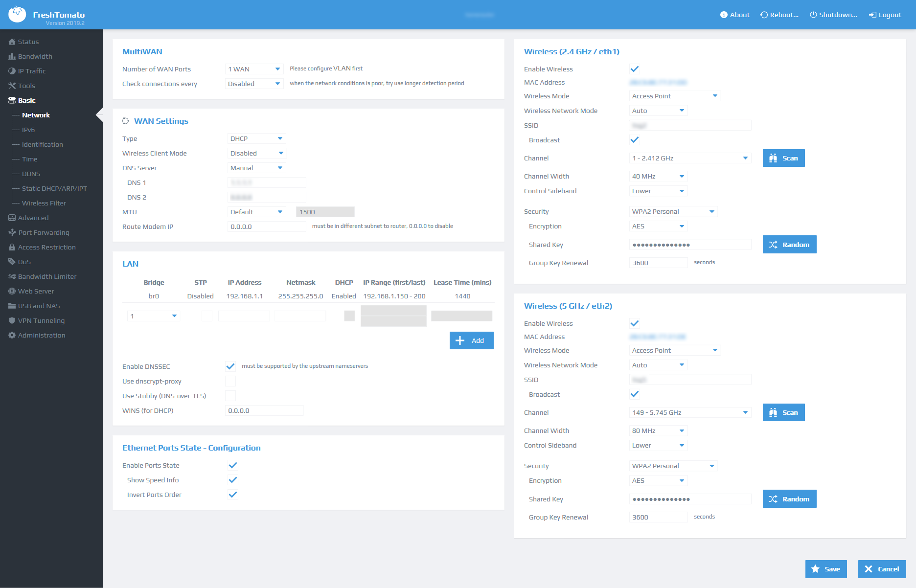Click the Route Modem IP field
Screen dimensions: 916x588
(x=267, y=226)
